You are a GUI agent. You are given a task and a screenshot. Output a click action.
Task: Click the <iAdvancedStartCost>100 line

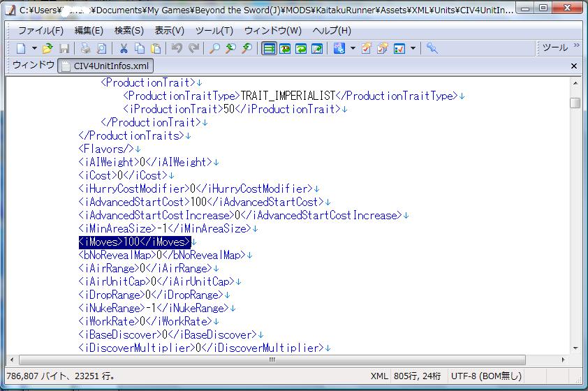click(x=201, y=202)
